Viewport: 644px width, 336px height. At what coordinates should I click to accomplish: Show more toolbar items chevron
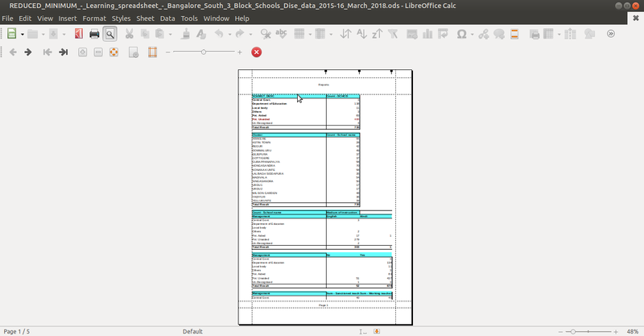(x=611, y=34)
